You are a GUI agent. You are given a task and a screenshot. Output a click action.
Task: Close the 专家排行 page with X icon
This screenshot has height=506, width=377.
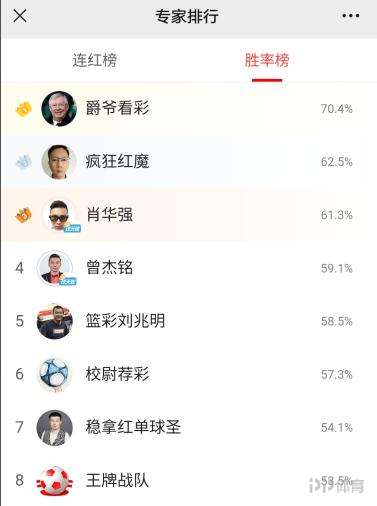coord(20,16)
